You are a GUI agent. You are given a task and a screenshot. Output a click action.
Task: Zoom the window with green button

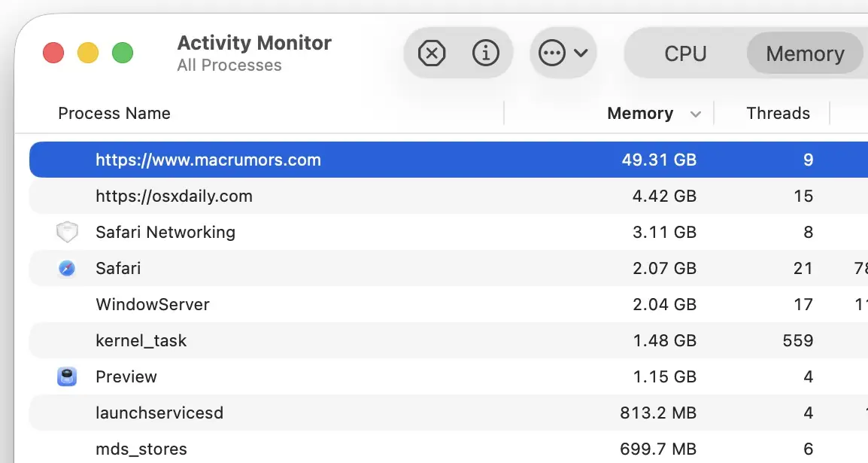[123, 53]
